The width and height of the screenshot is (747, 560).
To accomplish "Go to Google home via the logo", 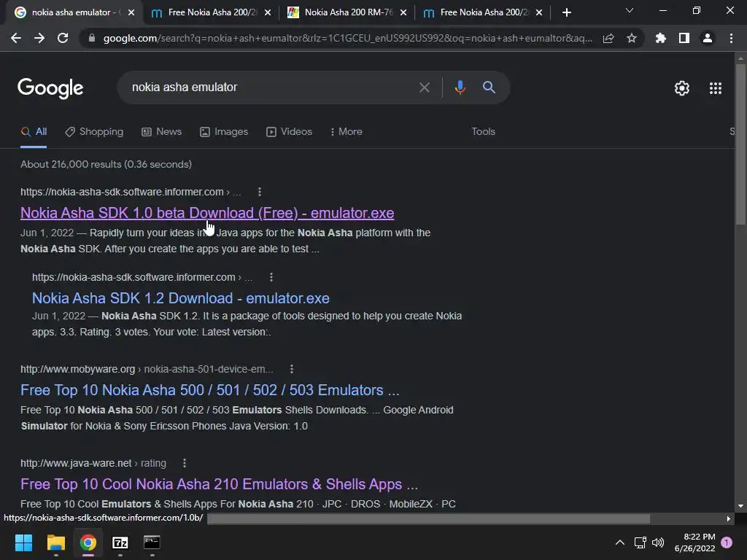I will [x=50, y=88].
